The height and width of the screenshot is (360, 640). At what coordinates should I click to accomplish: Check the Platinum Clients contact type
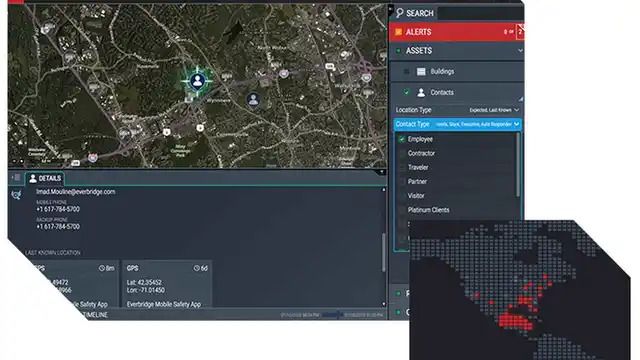402,210
